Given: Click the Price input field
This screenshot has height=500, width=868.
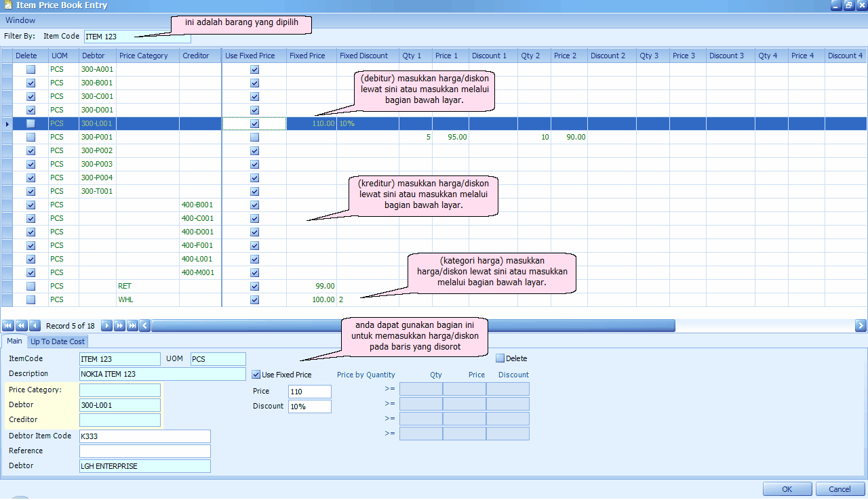Looking at the screenshot, I should pos(309,392).
